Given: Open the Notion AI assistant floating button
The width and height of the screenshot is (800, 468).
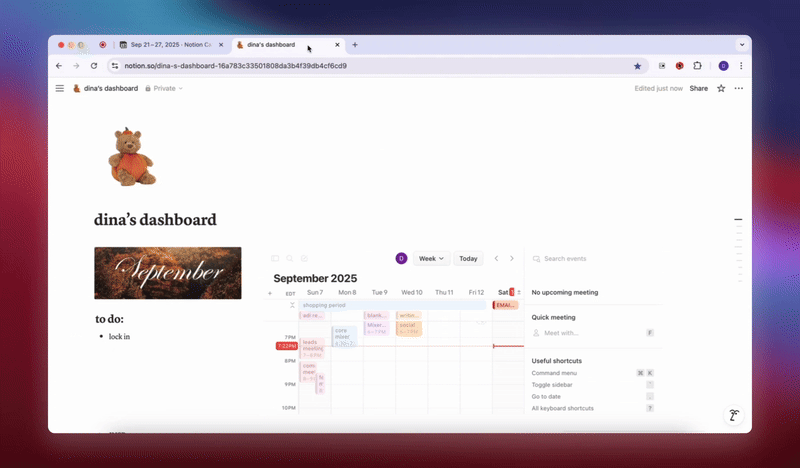Looking at the screenshot, I should [733, 415].
